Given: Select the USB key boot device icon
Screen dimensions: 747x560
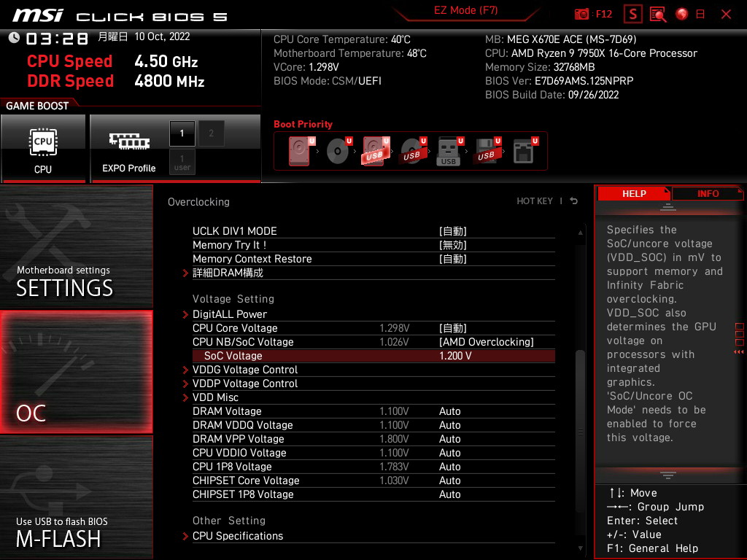Looking at the screenshot, I should 449,151.
